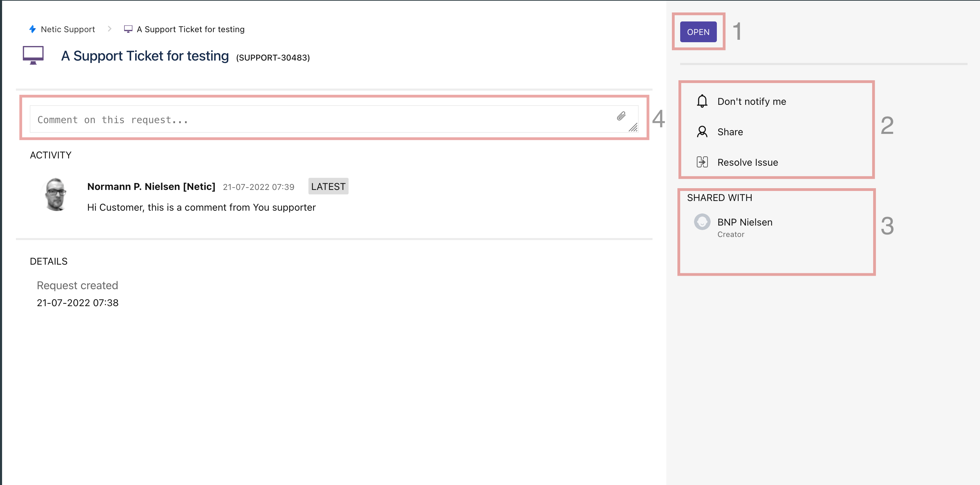Select the created date 21-07-2022 07:38
This screenshot has width=980, height=485.
click(77, 303)
